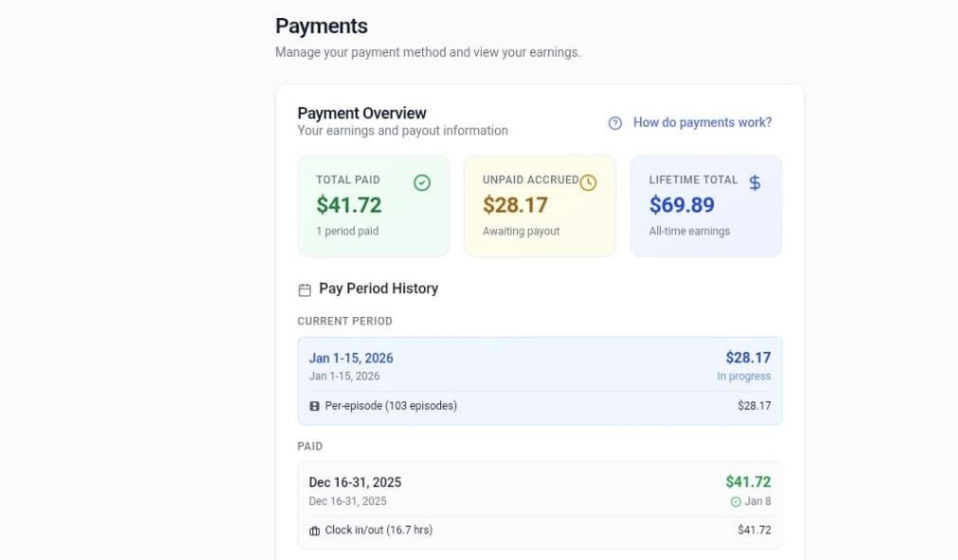Open the Jan 1-15, 2026 period heading
958x560 pixels.
pos(351,358)
